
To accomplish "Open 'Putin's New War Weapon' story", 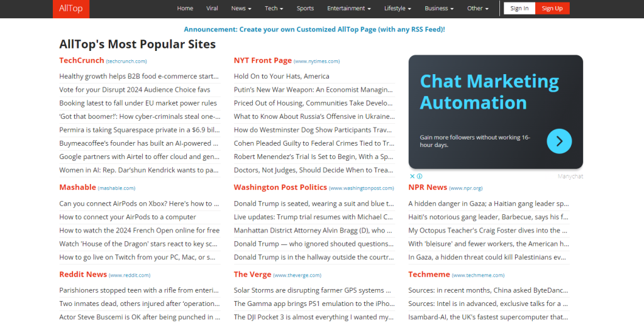I will (x=313, y=89).
